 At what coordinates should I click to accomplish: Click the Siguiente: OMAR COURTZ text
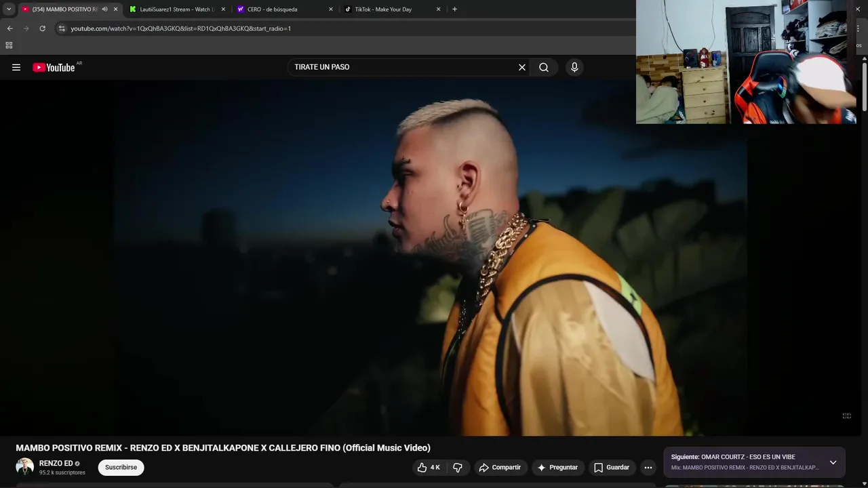(733, 457)
